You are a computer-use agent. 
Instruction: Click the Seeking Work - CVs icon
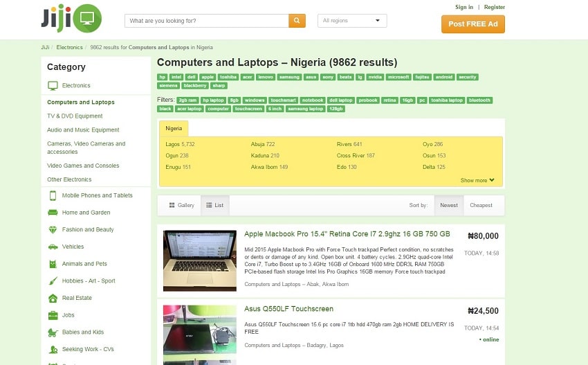click(53, 349)
